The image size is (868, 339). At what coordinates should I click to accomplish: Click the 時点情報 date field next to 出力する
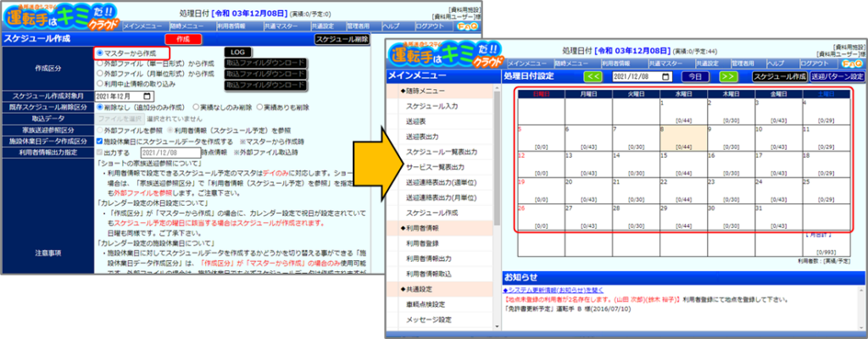pyautogui.click(x=170, y=153)
